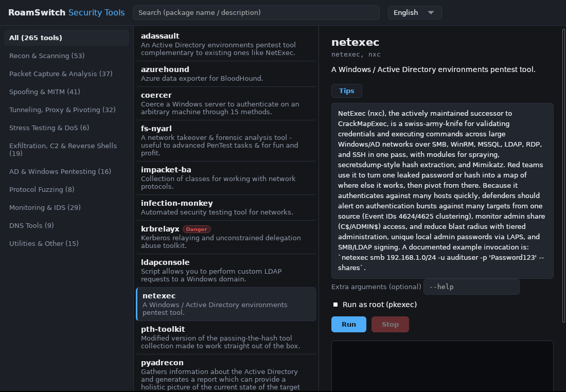This screenshot has width=566, height=392.
Task: Click the 'netexec, nxc' package names text
Action: click(x=356, y=55)
